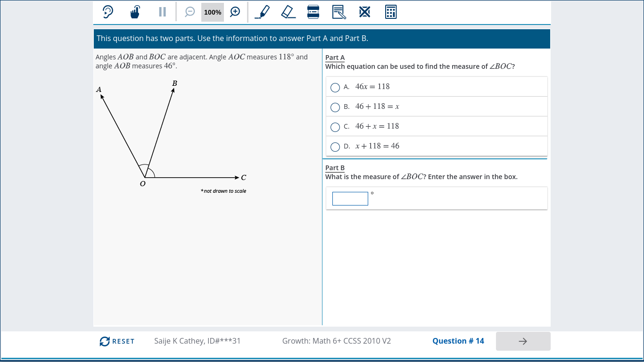644x362 pixels.
Task: Click point label A on the diagram
Action: coord(99,90)
